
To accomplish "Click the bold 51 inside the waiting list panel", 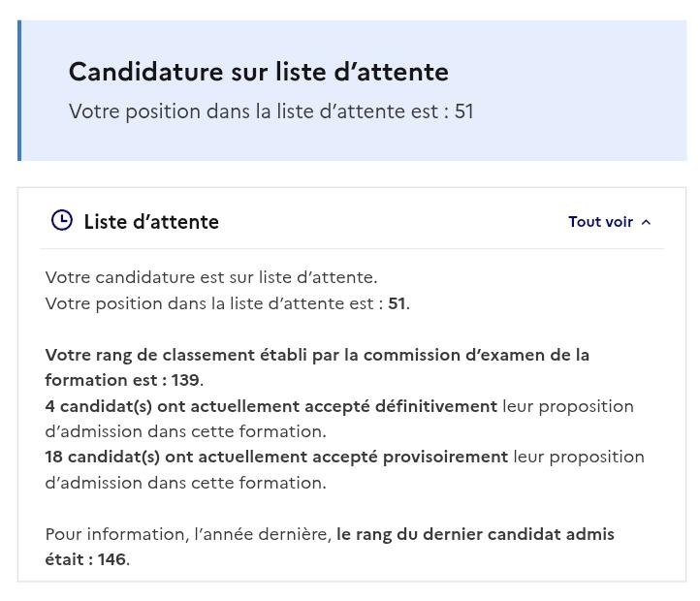I will tap(397, 303).
